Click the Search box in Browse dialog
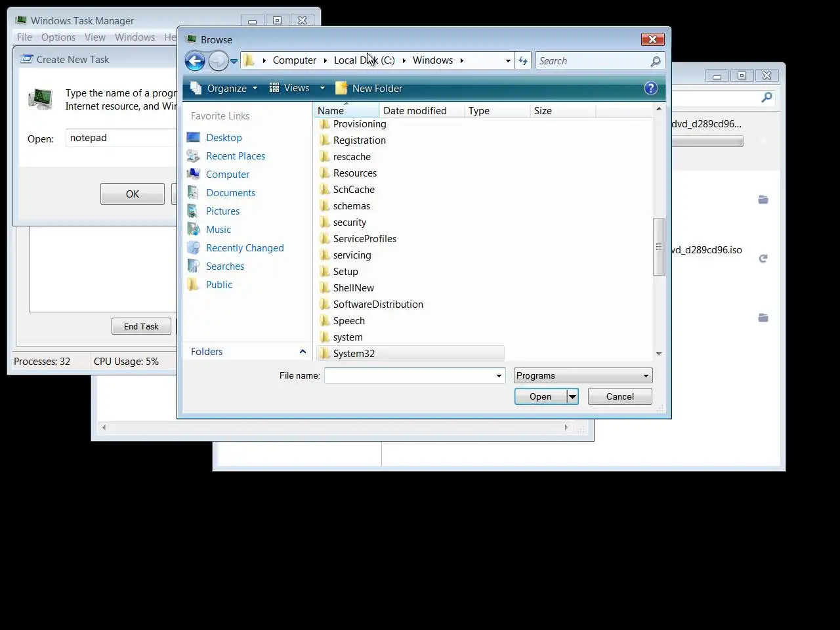 pyautogui.click(x=592, y=60)
